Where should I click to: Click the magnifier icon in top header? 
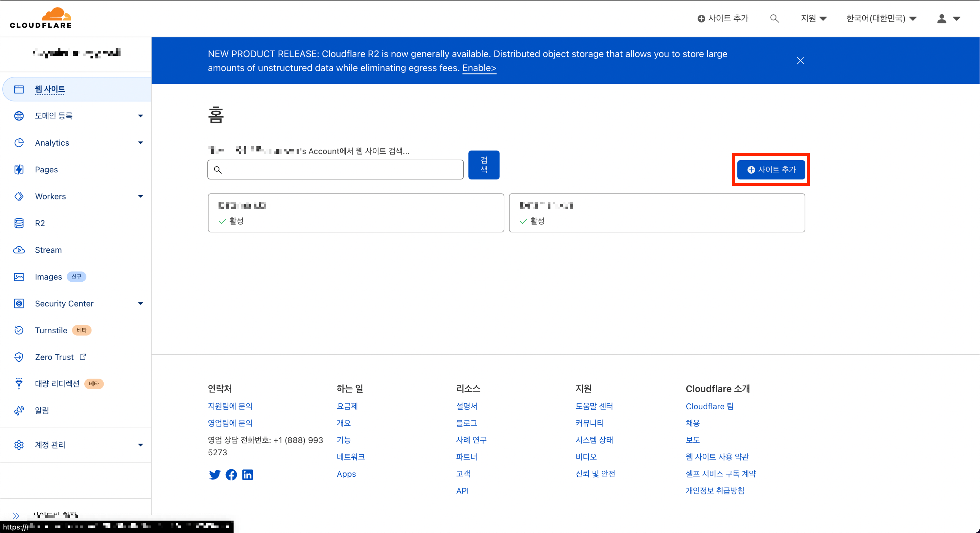click(x=774, y=18)
